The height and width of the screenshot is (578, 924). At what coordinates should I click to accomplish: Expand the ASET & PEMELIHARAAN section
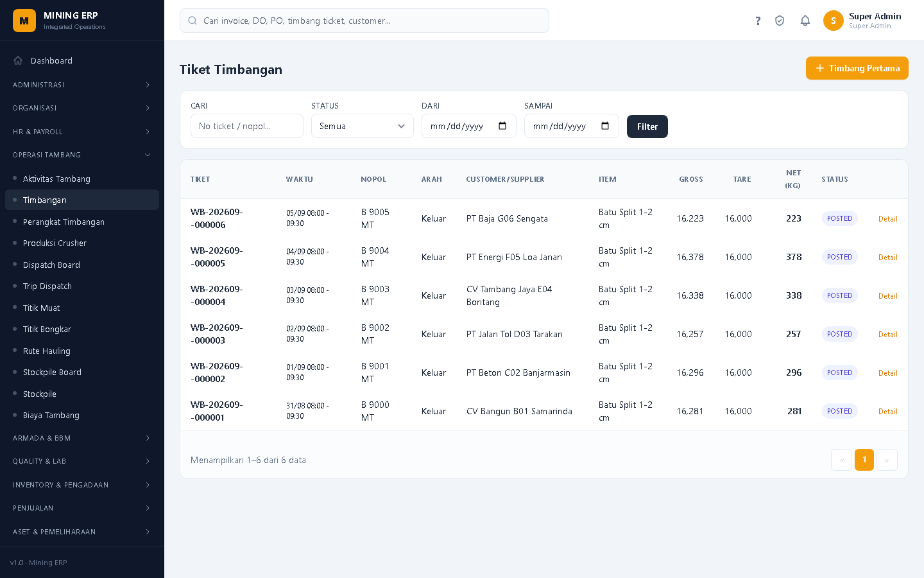click(x=82, y=532)
